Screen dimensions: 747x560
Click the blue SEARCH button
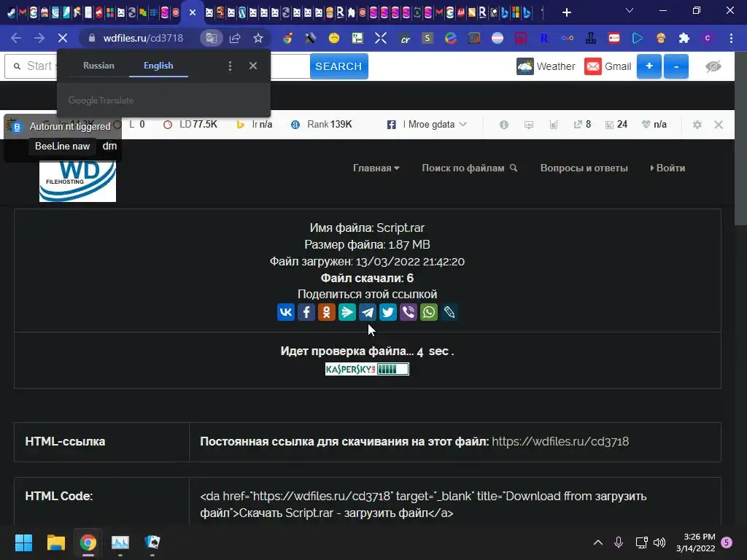click(338, 66)
